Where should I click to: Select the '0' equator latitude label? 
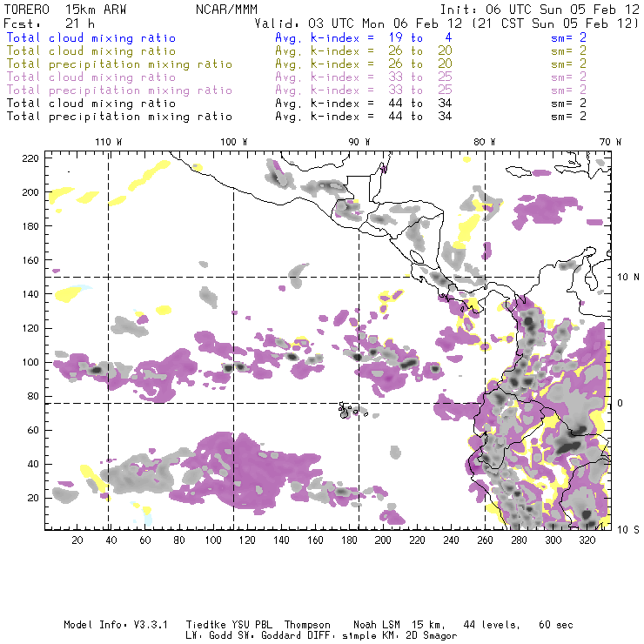(621, 403)
